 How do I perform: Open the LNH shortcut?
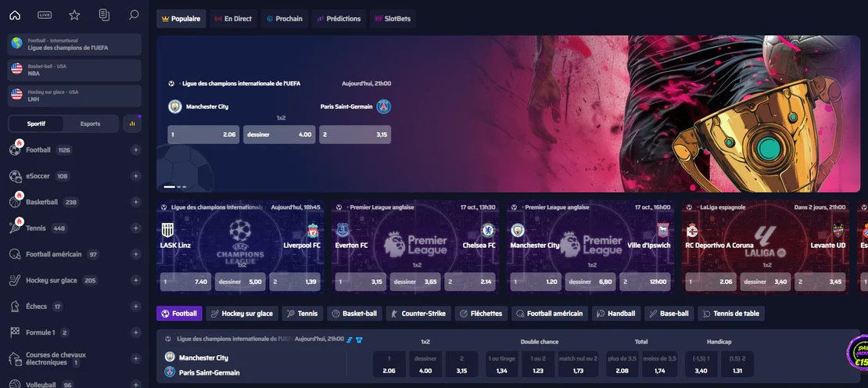pos(74,95)
